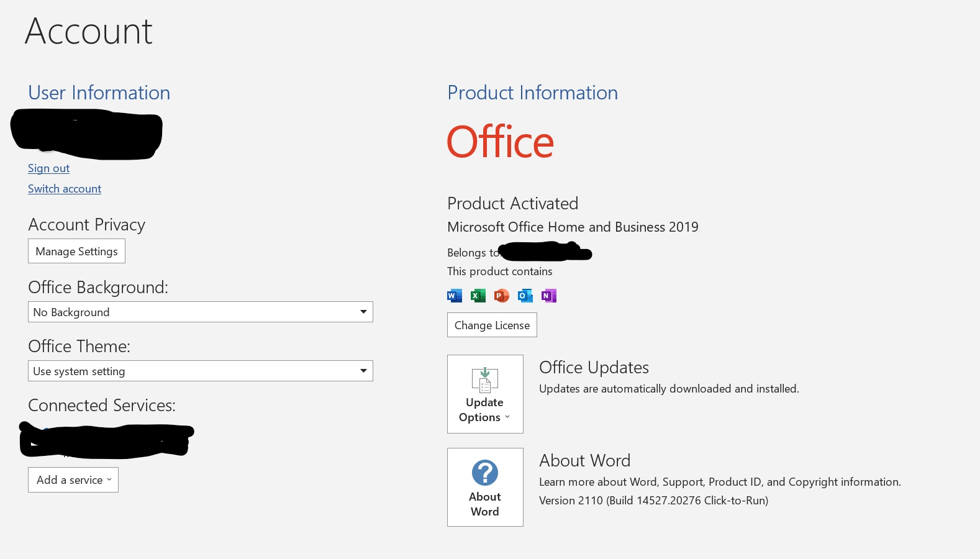
Task: Click the Version 2110 build text
Action: [653, 501]
